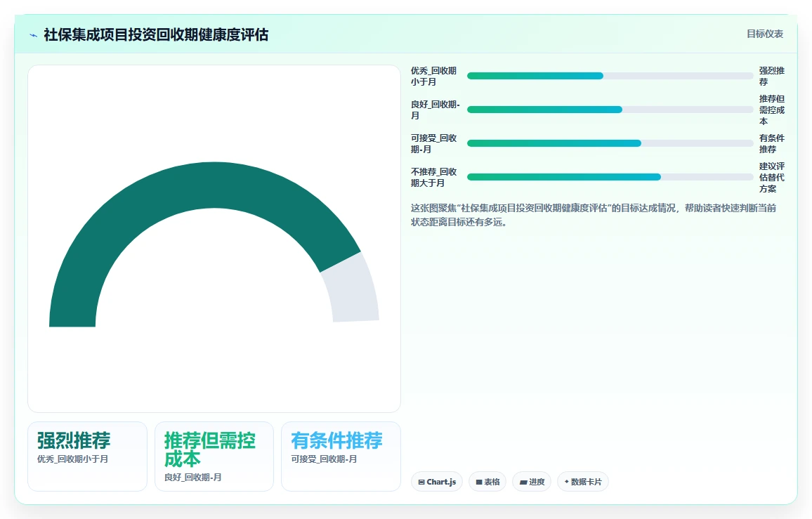Image resolution: width=812 pixels, height=519 pixels.
Task: Click the 推荐但需控成本 value beside the second bar
Action: click(x=771, y=110)
